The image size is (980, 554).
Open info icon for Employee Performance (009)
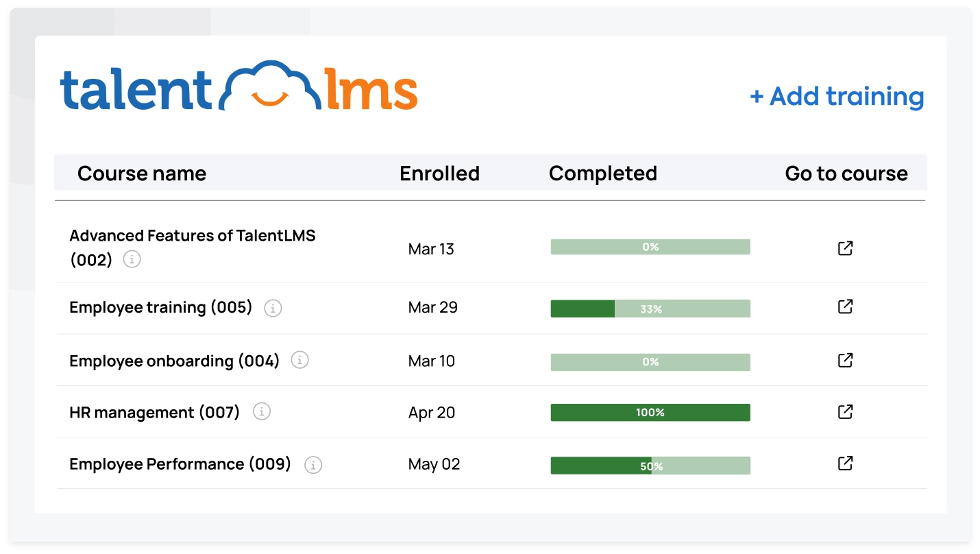(313, 465)
